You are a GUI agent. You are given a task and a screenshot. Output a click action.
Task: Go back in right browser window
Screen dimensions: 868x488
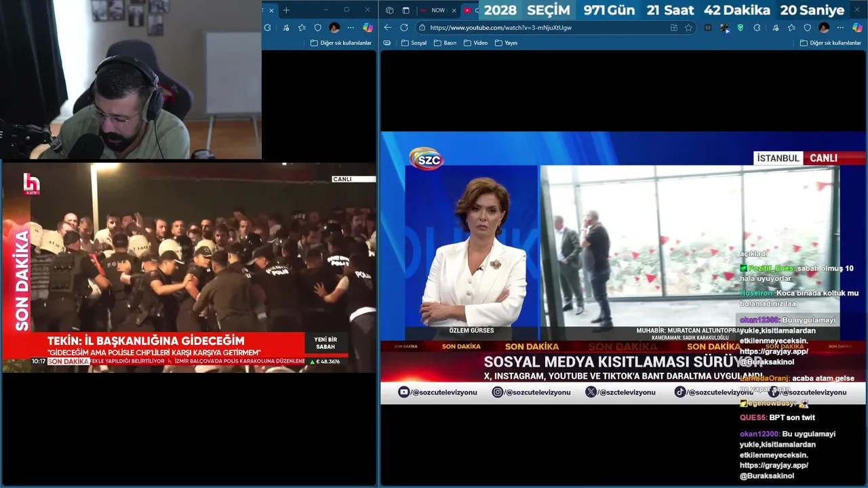tap(388, 28)
